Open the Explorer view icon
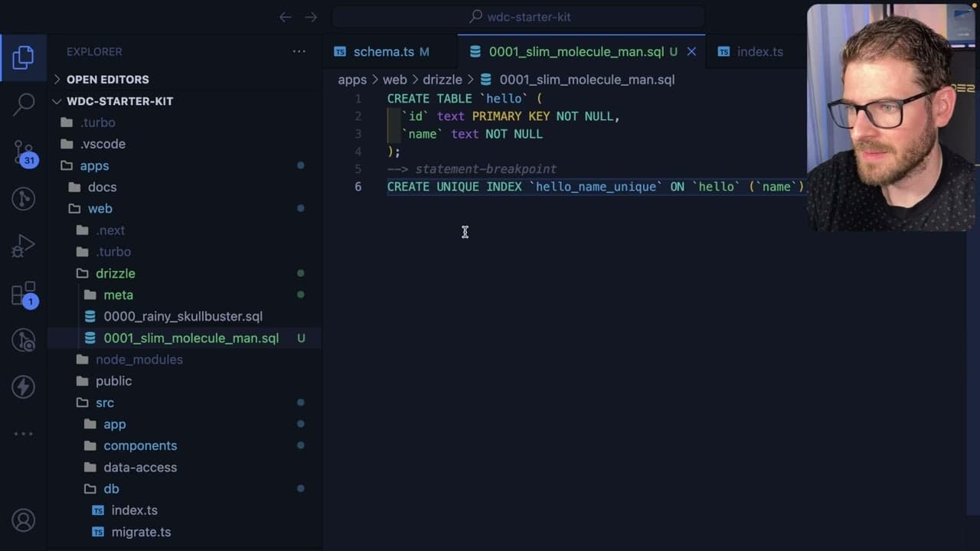980x551 pixels. click(24, 57)
